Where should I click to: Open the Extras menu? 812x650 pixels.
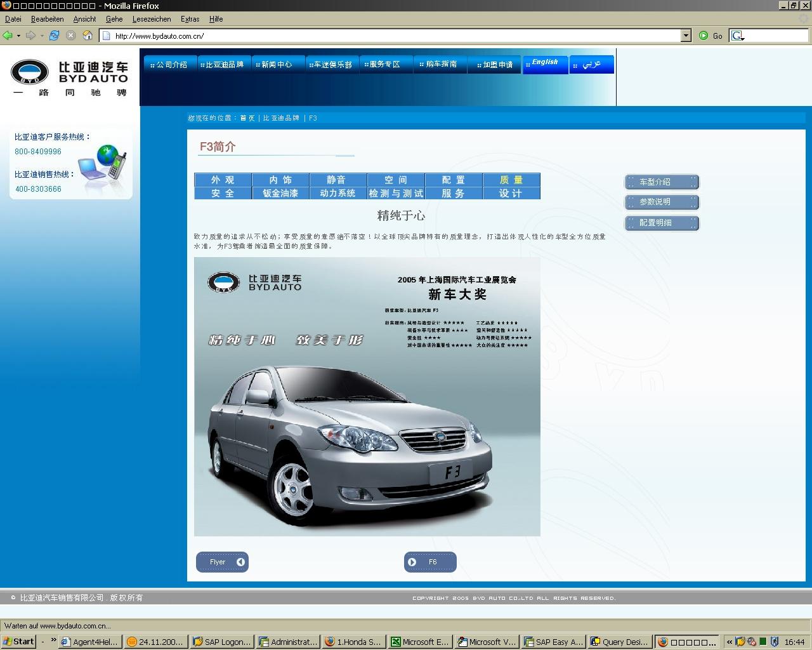pos(190,19)
